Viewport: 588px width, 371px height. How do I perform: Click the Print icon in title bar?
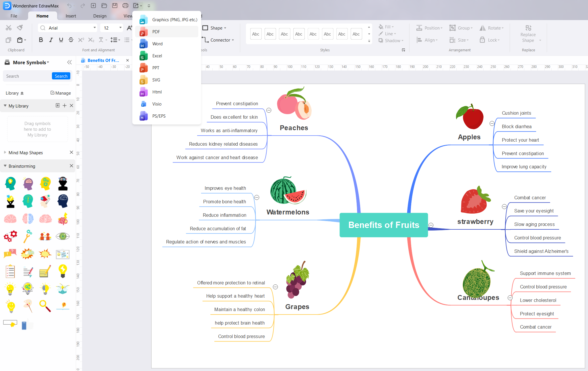125,5
